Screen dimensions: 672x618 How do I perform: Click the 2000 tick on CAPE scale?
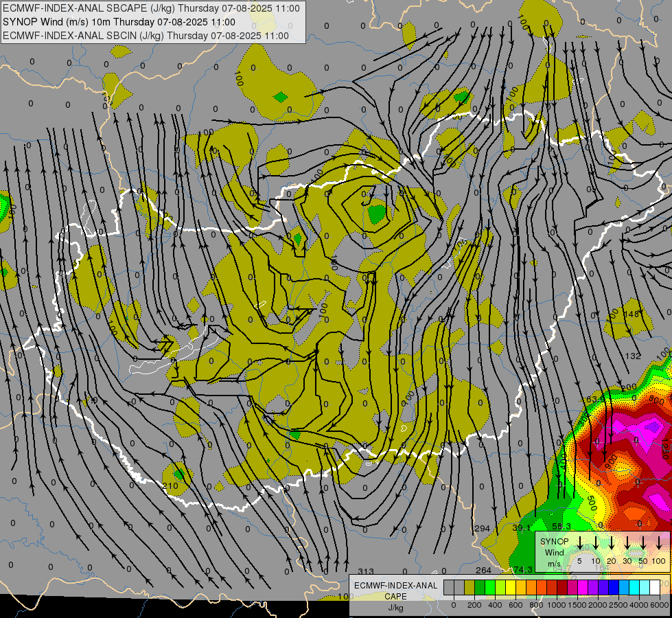(598, 605)
